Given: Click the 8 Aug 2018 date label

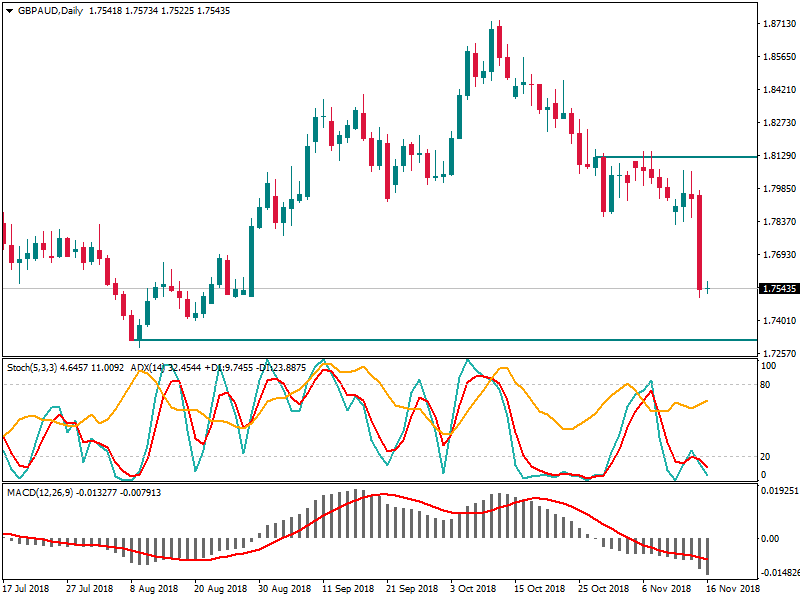Looking at the screenshot, I should (x=154, y=589).
